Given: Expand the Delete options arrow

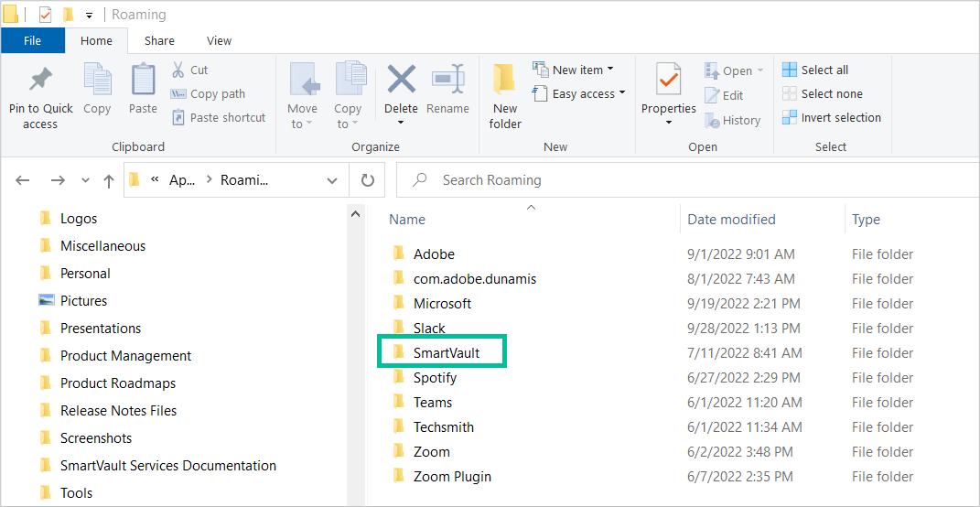Looking at the screenshot, I should [402, 123].
